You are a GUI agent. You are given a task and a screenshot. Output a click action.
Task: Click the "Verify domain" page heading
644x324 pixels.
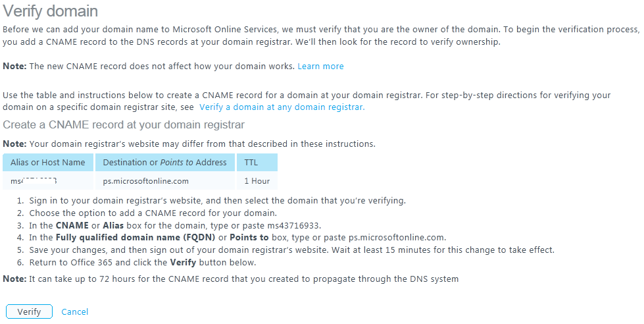[51, 11]
